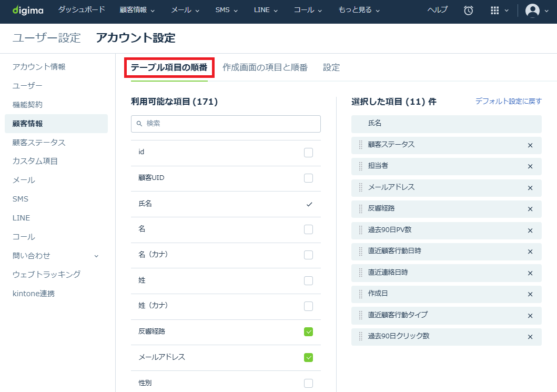Click drag handle of 過去90日PV数 row
Screen dimensions: 557x392
(361, 230)
